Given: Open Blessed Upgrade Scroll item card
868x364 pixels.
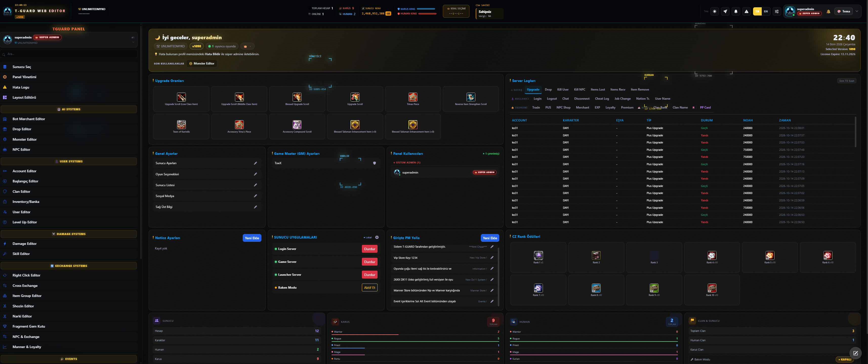Looking at the screenshot, I should [297, 99].
